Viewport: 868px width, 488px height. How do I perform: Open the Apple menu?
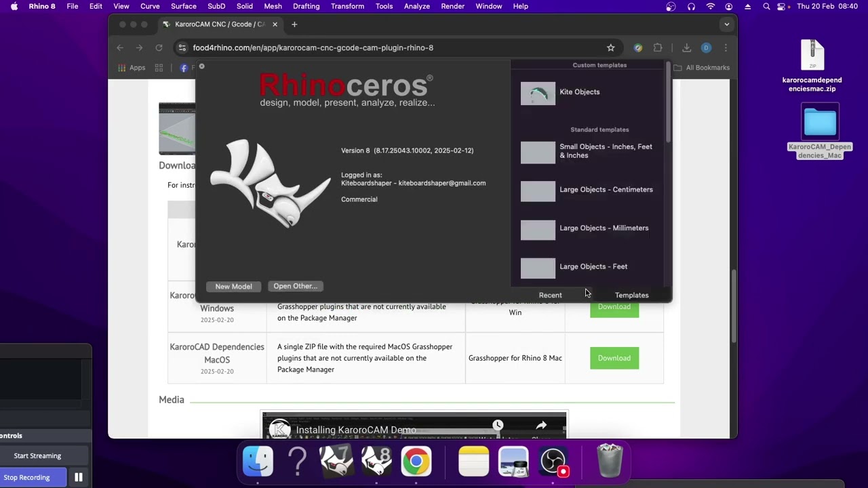(x=14, y=6)
